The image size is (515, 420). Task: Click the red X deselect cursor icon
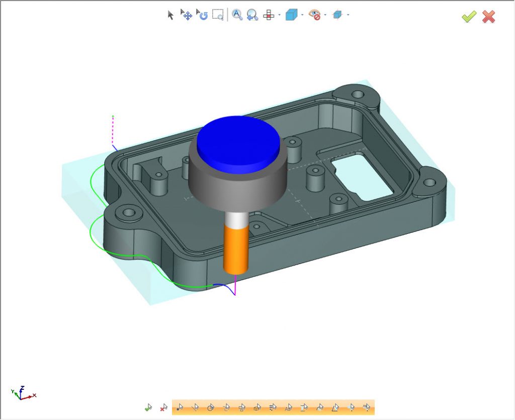(163, 406)
